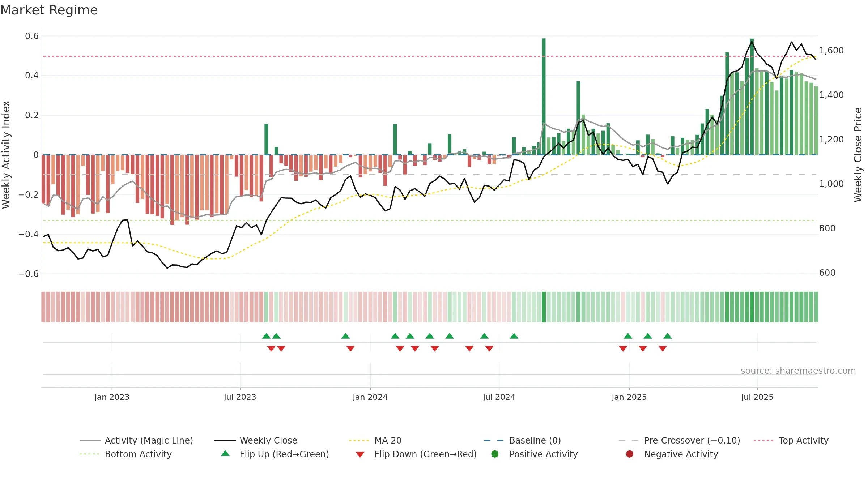The image size is (868, 488).
Task: Toggle the "Bottom Activity" legend label
Action: click(x=138, y=454)
